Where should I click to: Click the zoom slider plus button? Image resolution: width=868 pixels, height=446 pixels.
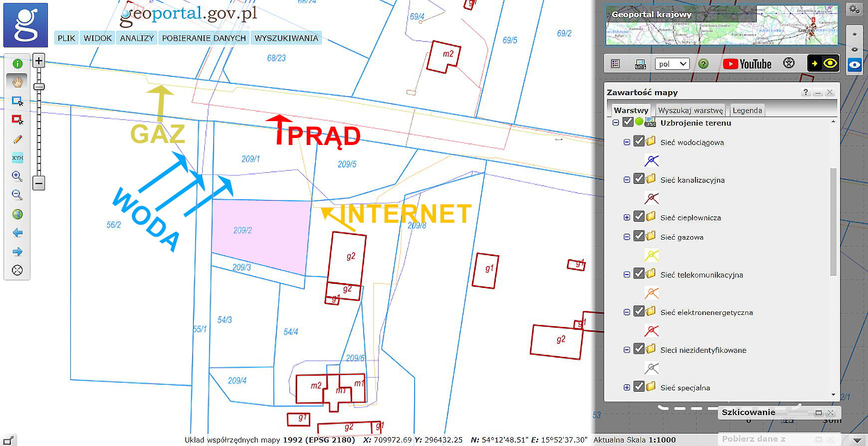pyautogui.click(x=39, y=61)
